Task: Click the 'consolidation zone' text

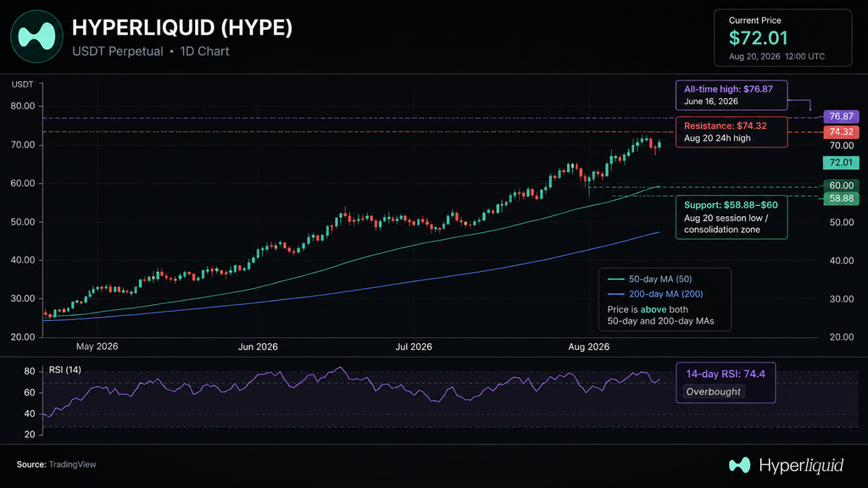Action: click(x=722, y=230)
